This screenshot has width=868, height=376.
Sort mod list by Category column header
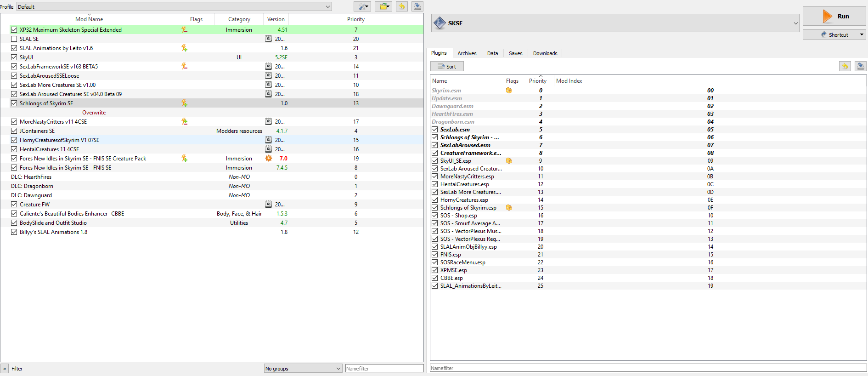[239, 19]
